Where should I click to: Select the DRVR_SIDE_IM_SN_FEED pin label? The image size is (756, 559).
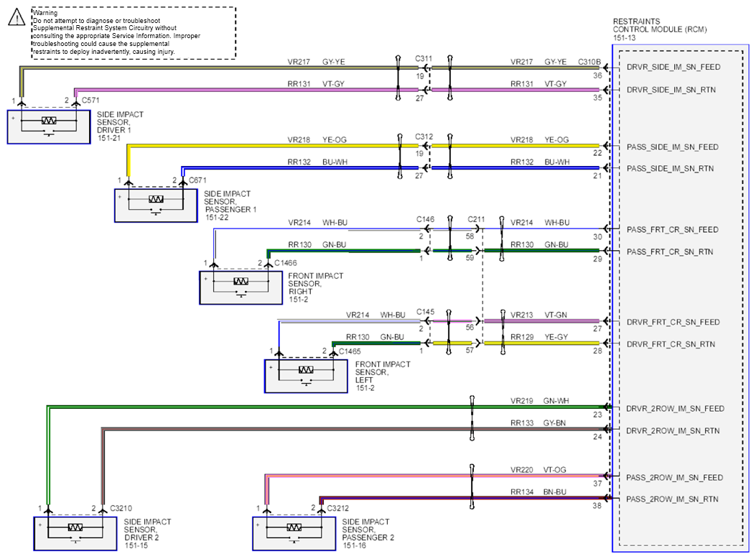tap(673, 67)
